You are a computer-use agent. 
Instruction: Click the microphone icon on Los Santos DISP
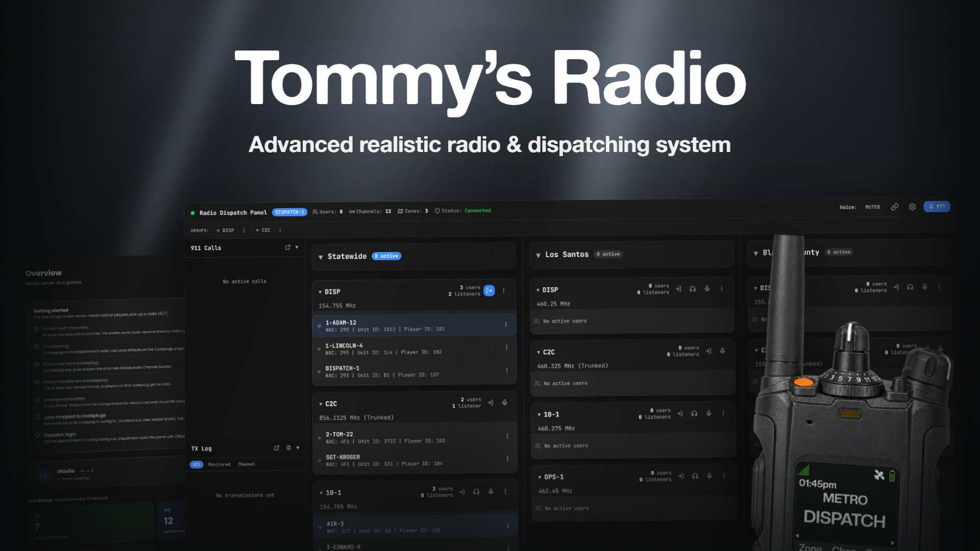[707, 289]
